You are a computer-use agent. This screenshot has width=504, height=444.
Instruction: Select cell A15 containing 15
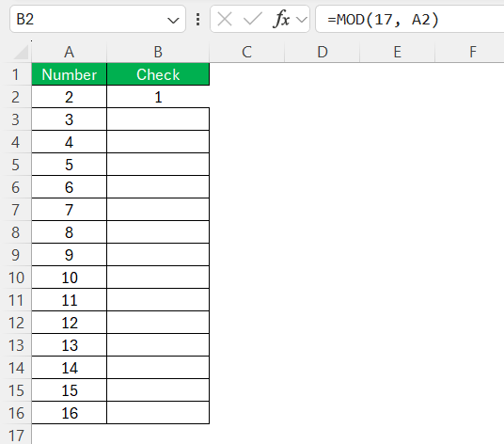pos(69,390)
